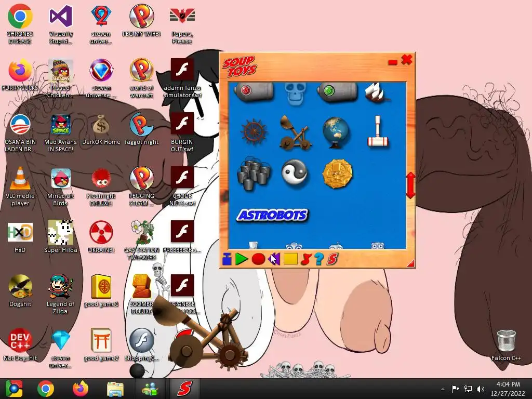Click the Soup Toys taskbar button

(184, 389)
